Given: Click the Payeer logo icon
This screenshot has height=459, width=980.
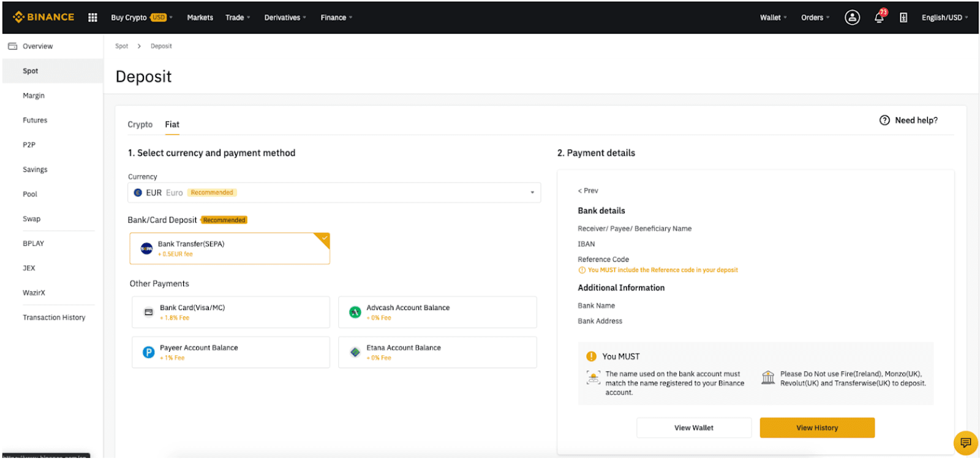Looking at the screenshot, I should 148,352.
